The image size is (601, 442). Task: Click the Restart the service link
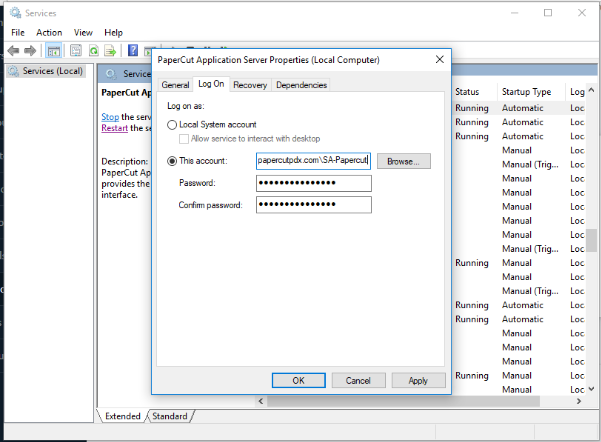point(115,128)
